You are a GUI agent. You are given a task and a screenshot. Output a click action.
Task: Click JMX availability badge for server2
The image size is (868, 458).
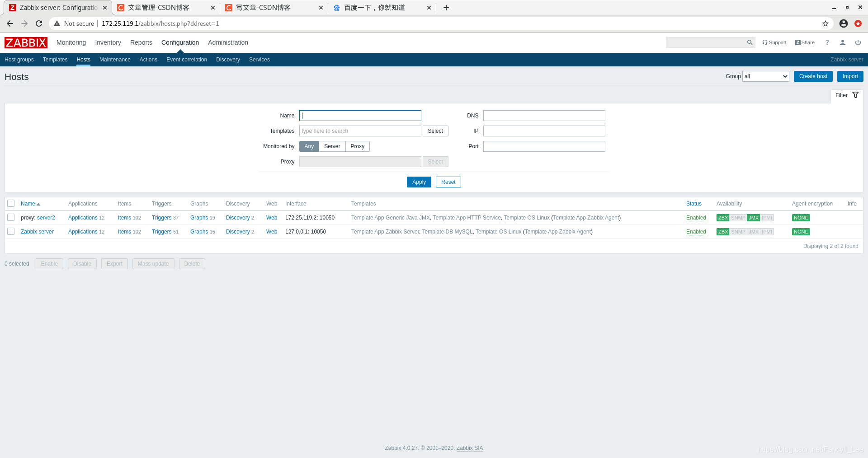(x=754, y=218)
